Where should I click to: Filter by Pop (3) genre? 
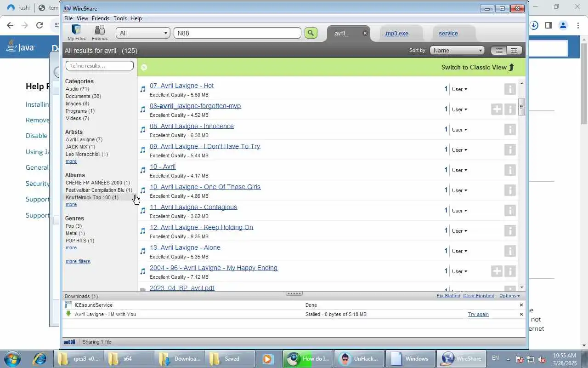pyautogui.click(x=73, y=226)
